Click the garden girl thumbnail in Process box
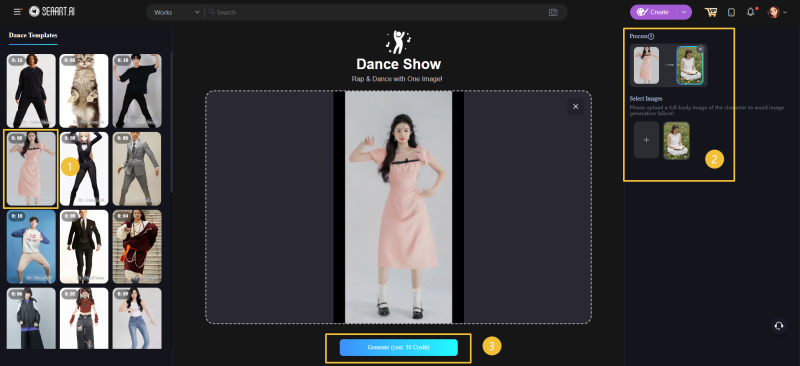800x366 pixels. [x=690, y=65]
